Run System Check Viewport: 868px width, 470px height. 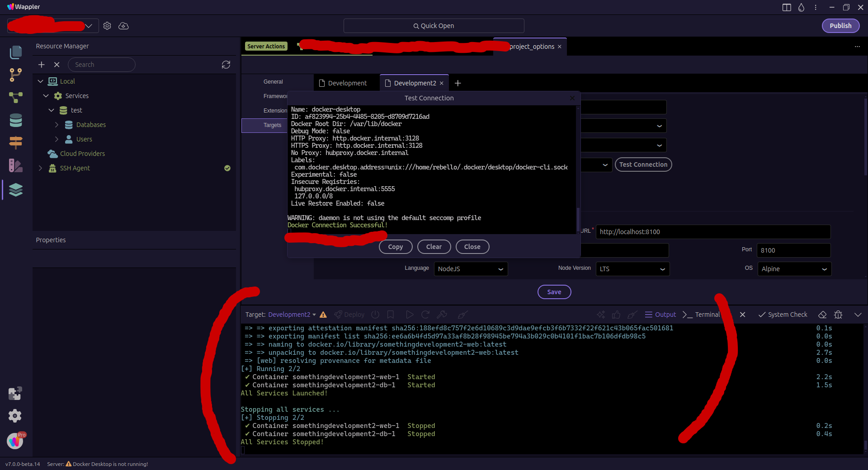[783, 315]
